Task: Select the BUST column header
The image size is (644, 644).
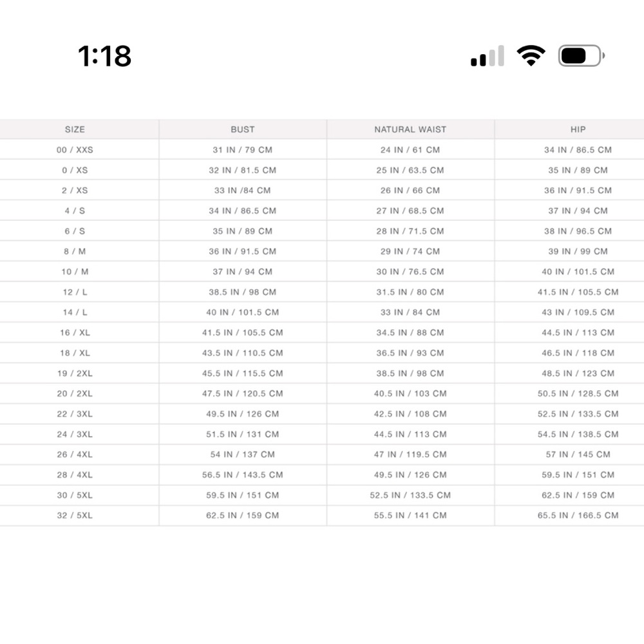Action: (243, 129)
